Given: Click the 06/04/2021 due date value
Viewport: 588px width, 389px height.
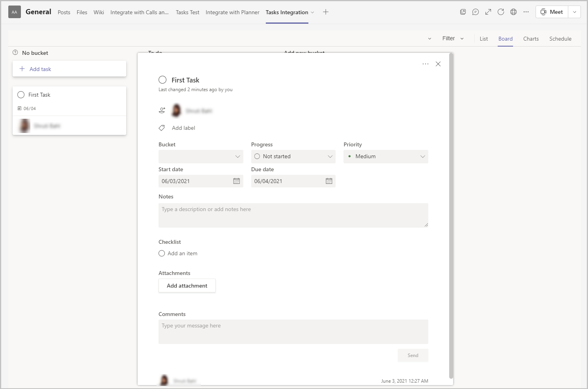Looking at the screenshot, I should click(268, 181).
